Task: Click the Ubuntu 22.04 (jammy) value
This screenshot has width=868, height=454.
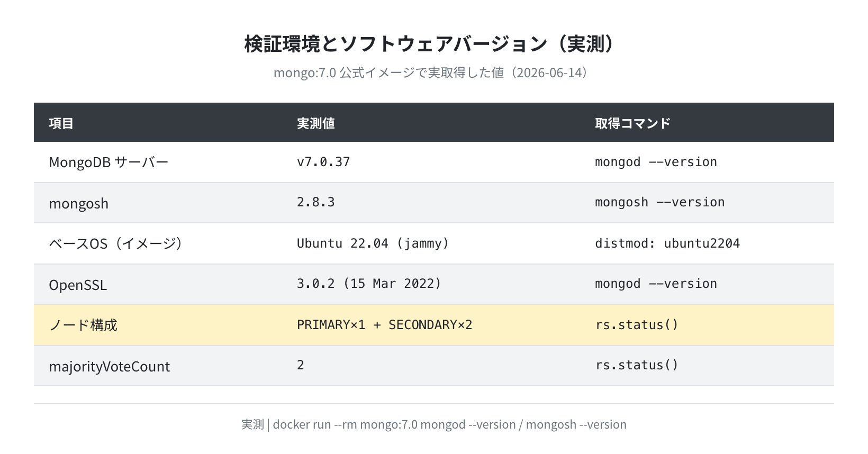Action: coord(373,243)
